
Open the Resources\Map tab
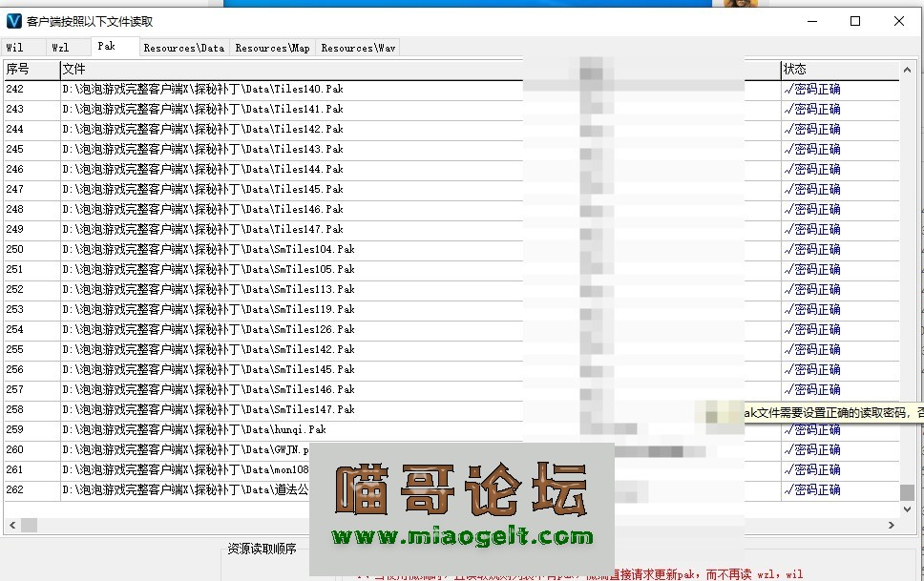(273, 47)
